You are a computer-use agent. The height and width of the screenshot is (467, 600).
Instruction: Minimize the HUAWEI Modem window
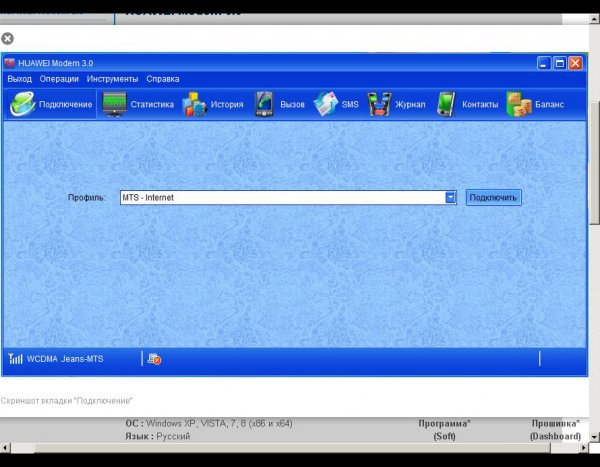[x=544, y=63]
